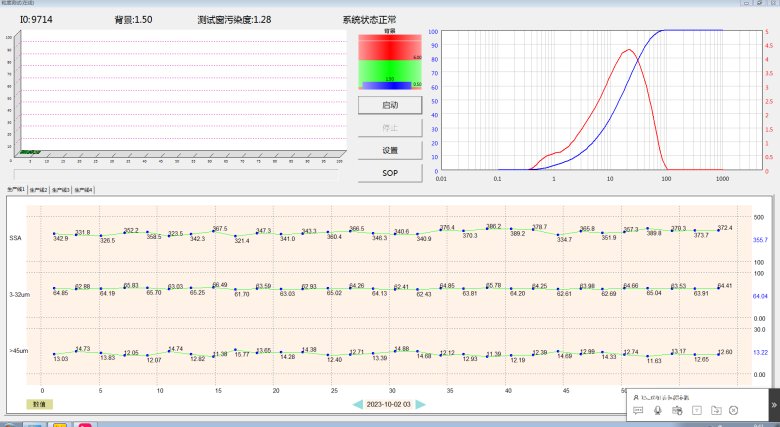
Task: Click the microphone icon in the remote toolbar
Action: [657, 410]
